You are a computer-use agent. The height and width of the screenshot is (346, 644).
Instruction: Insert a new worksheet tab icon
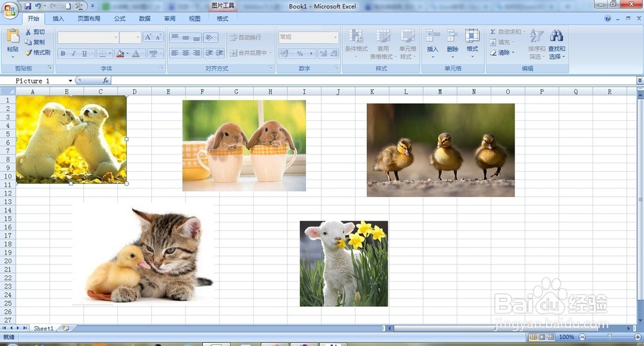pyautogui.click(x=65, y=329)
